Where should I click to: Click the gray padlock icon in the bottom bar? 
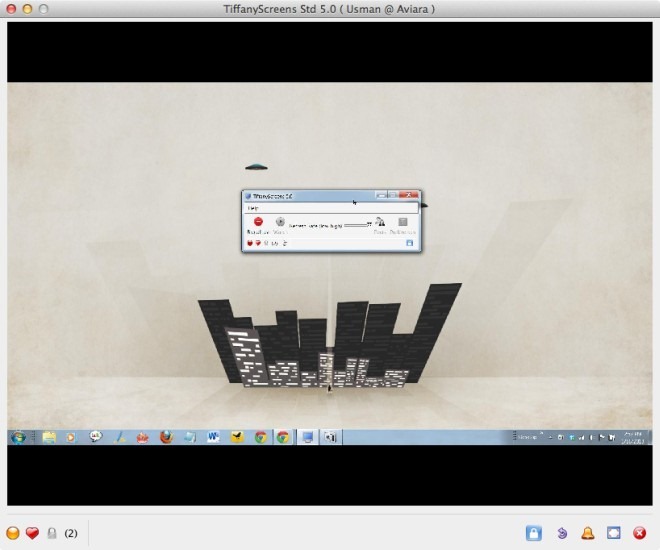52,533
